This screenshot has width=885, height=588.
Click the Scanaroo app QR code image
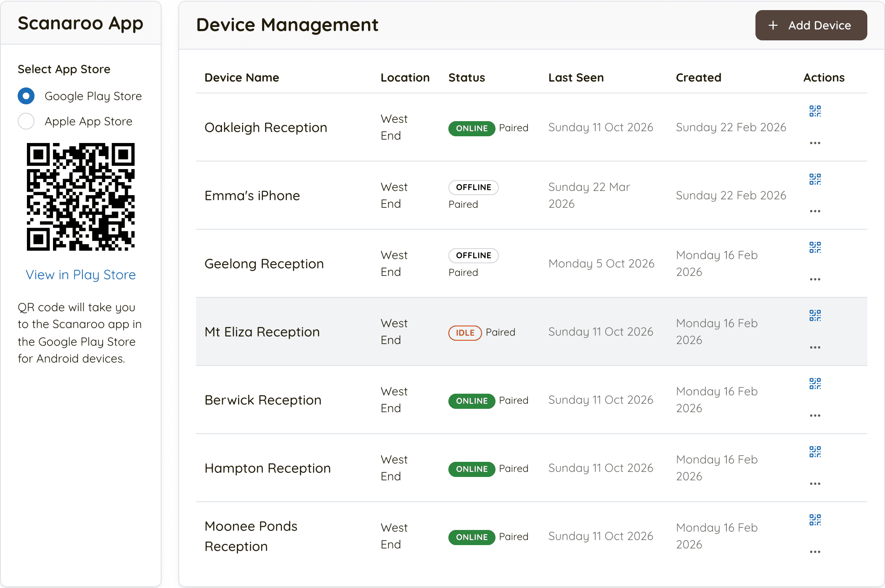(81, 197)
